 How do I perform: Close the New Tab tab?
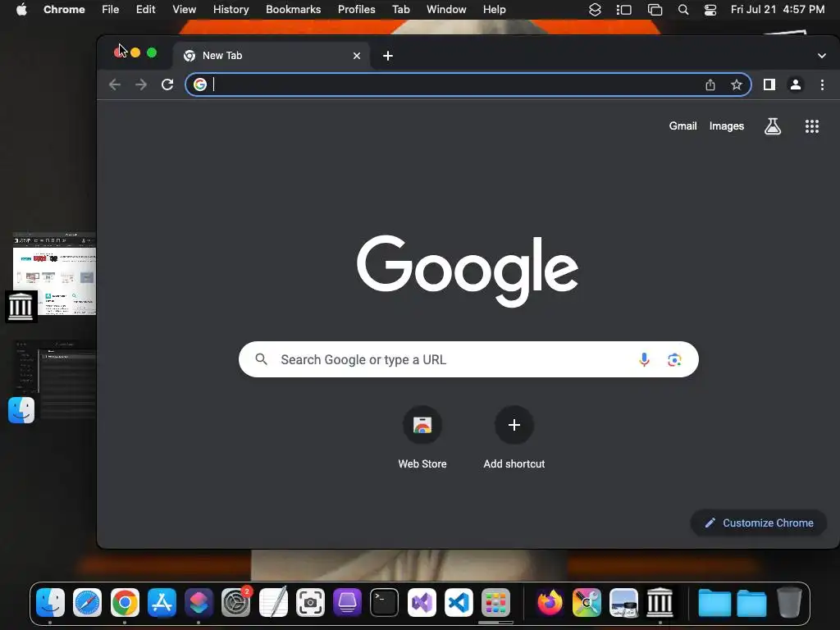point(357,56)
